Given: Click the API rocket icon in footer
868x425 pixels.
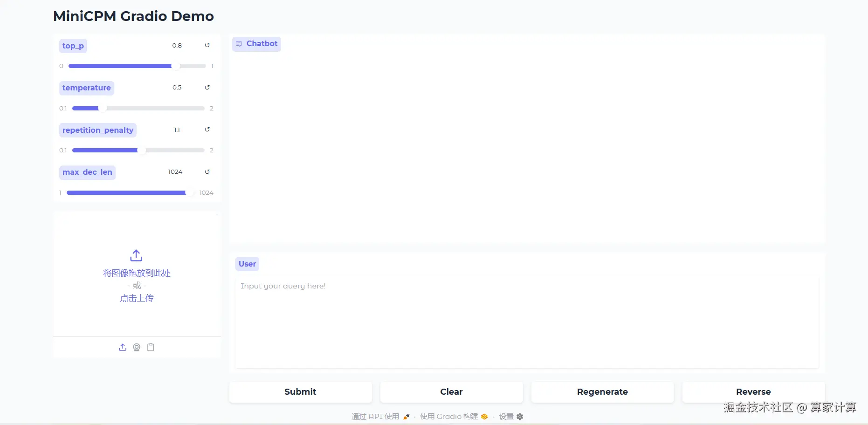Looking at the screenshot, I should (406, 417).
